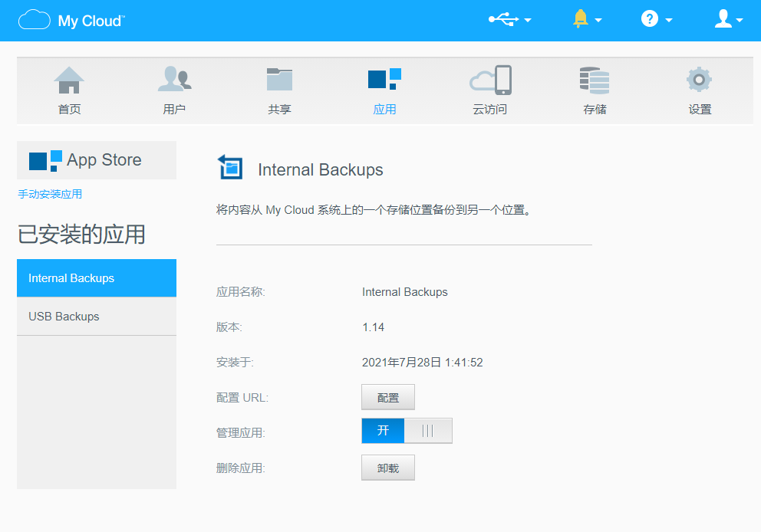Select Internal Backups in installed apps
Image resolution: width=761 pixels, height=532 pixels.
(97, 277)
